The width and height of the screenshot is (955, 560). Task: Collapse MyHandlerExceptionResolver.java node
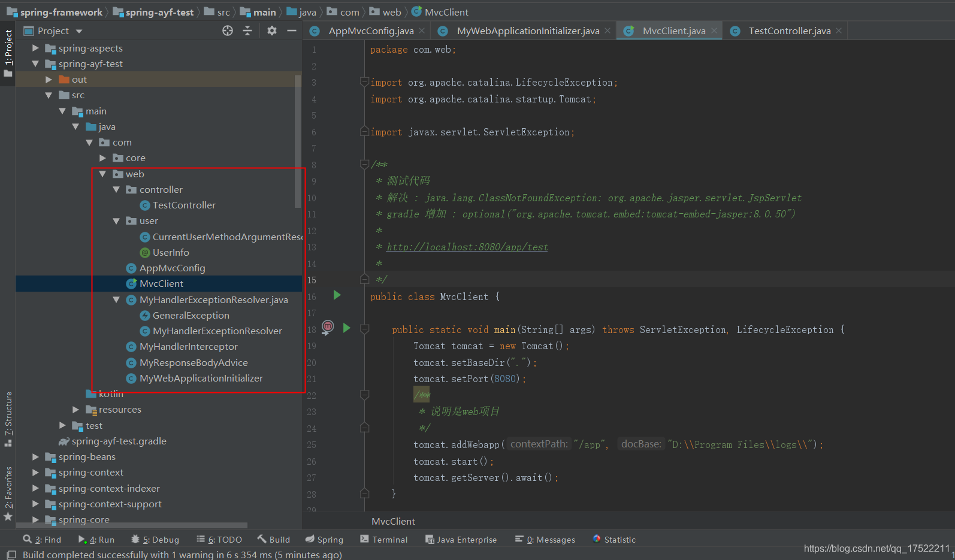click(116, 299)
